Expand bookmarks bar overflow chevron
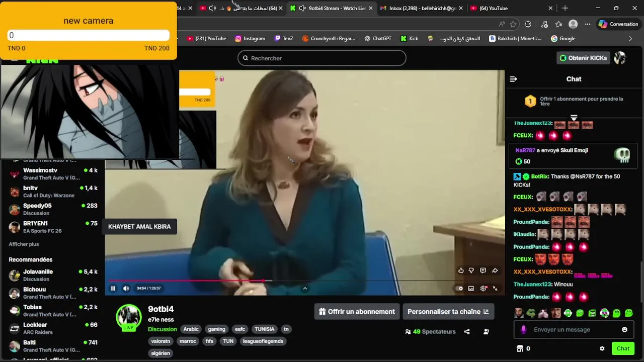This screenshot has width=644, height=362. point(630,39)
